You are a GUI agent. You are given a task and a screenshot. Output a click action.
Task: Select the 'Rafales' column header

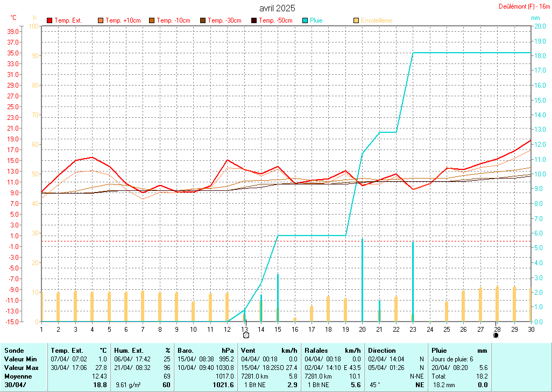click(x=316, y=350)
